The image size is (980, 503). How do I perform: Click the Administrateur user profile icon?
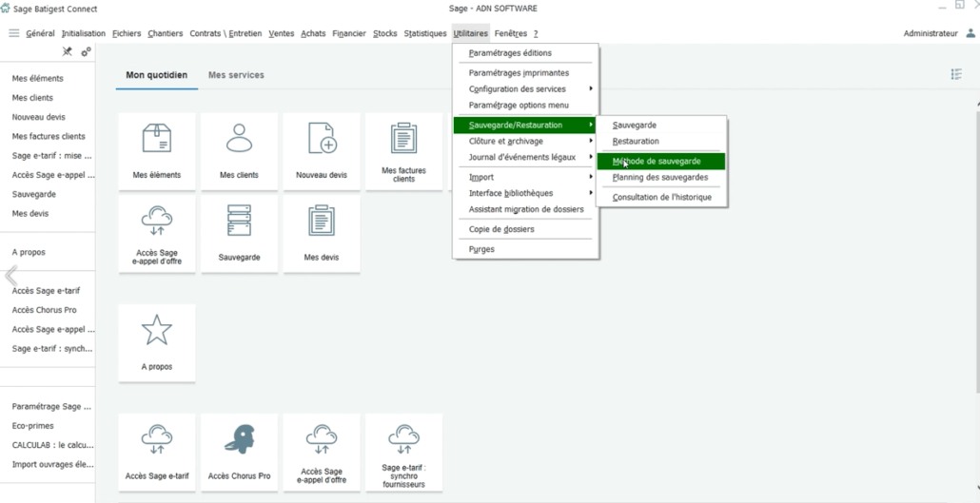point(970,33)
